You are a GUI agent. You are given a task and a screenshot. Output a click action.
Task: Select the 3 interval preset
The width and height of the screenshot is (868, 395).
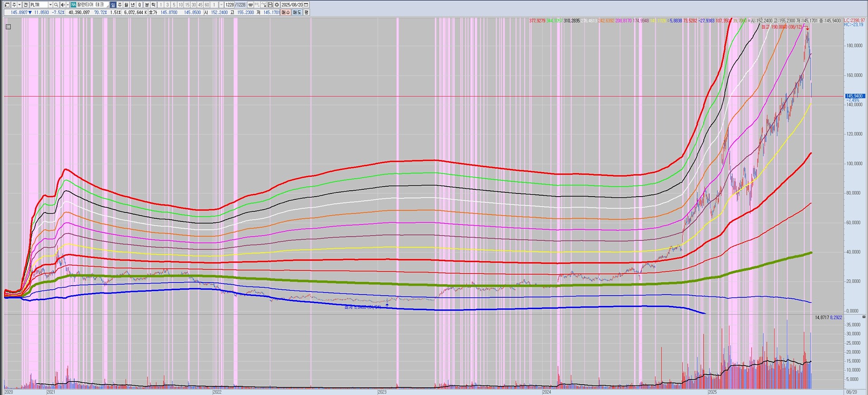point(167,5)
